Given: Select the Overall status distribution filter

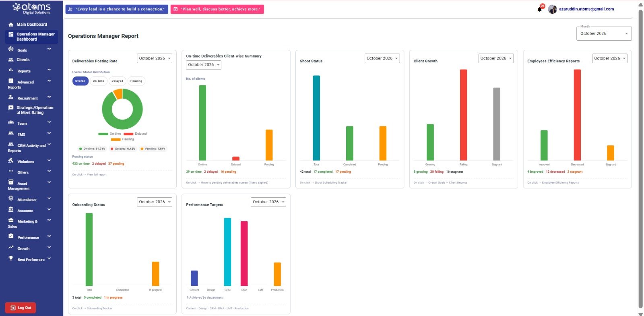Looking at the screenshot, I should 80,81.
